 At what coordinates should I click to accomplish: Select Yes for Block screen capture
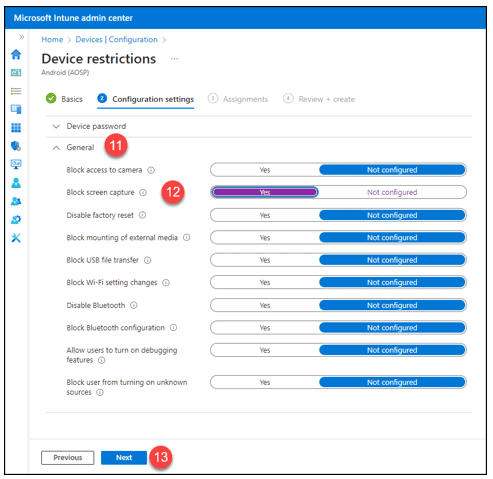point(265,192)
